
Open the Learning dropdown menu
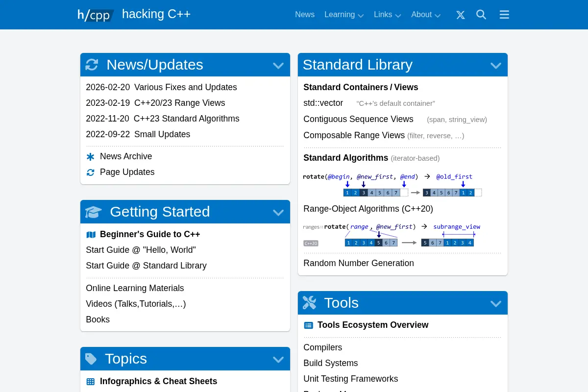click(x=344, y=15)
